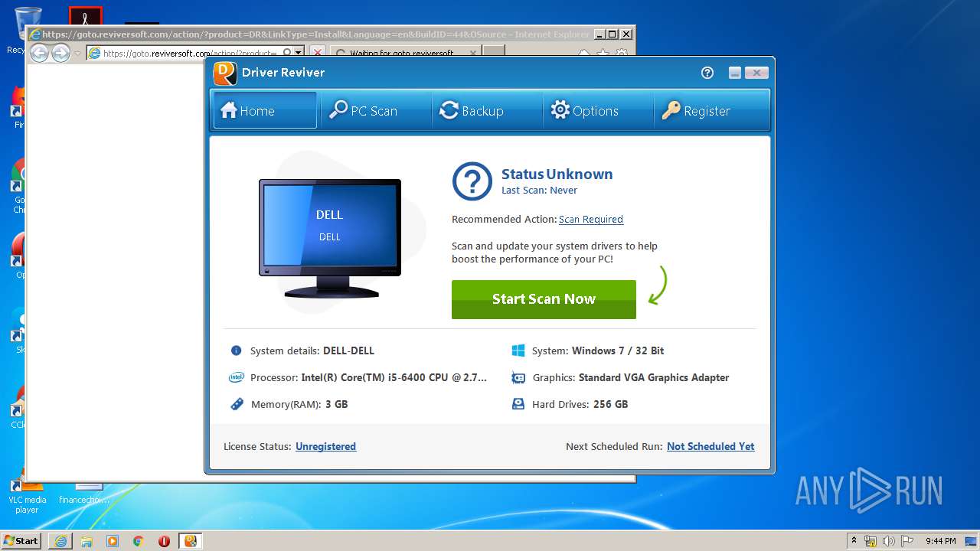Screen dimensions: 980x551
Task: Select the 'Status Unknown' heading text
Action: [557, 174]
